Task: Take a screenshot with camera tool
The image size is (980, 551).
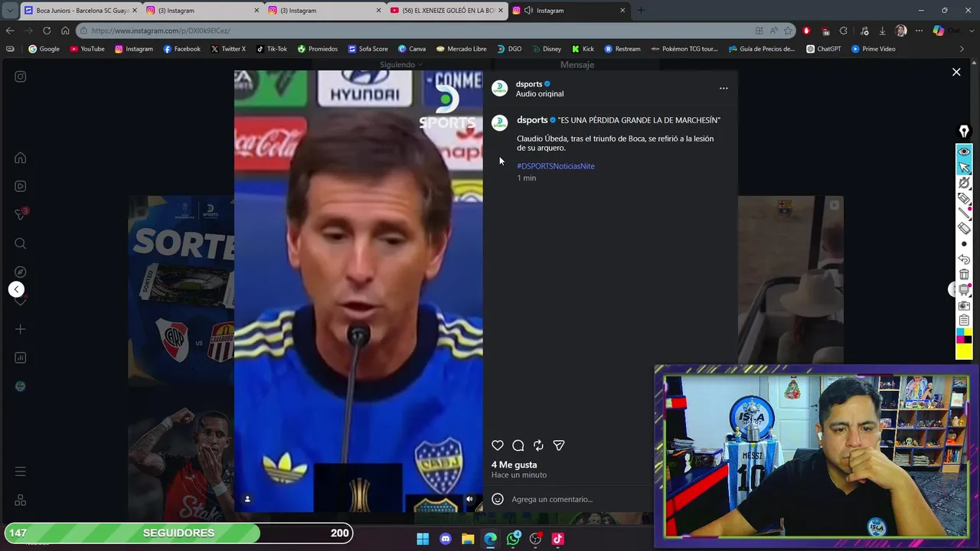Action: (964, 305)
